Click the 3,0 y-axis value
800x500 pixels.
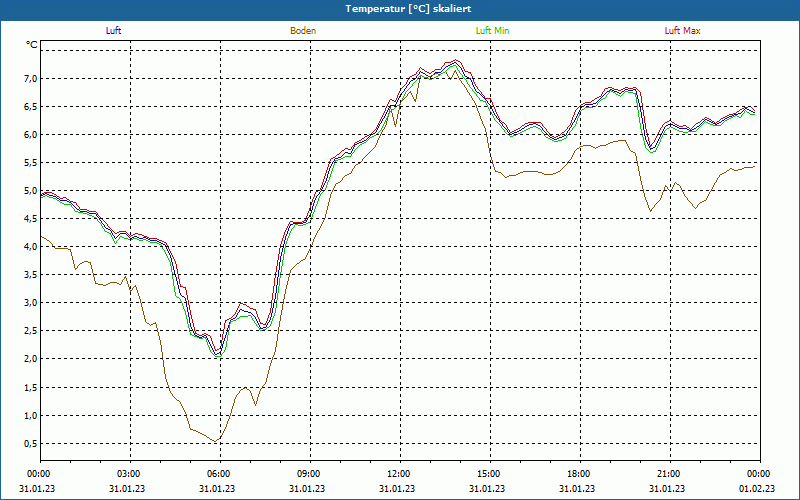[x=31, y=303]
